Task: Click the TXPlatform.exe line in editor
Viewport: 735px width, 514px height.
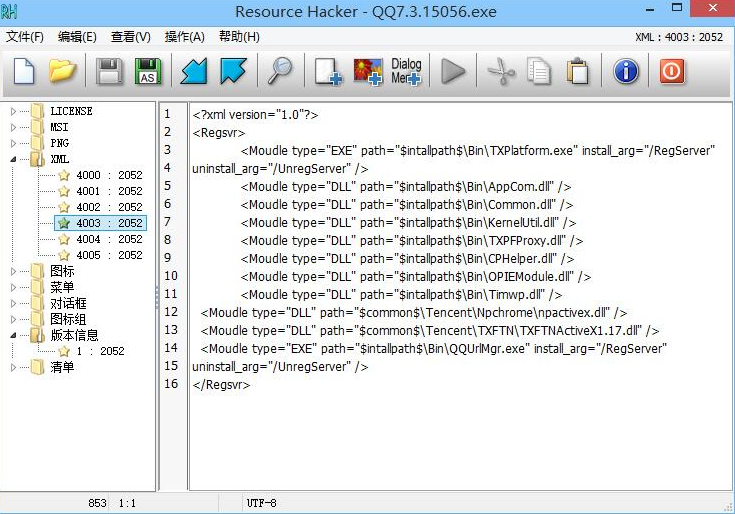Action: point(477,151)
